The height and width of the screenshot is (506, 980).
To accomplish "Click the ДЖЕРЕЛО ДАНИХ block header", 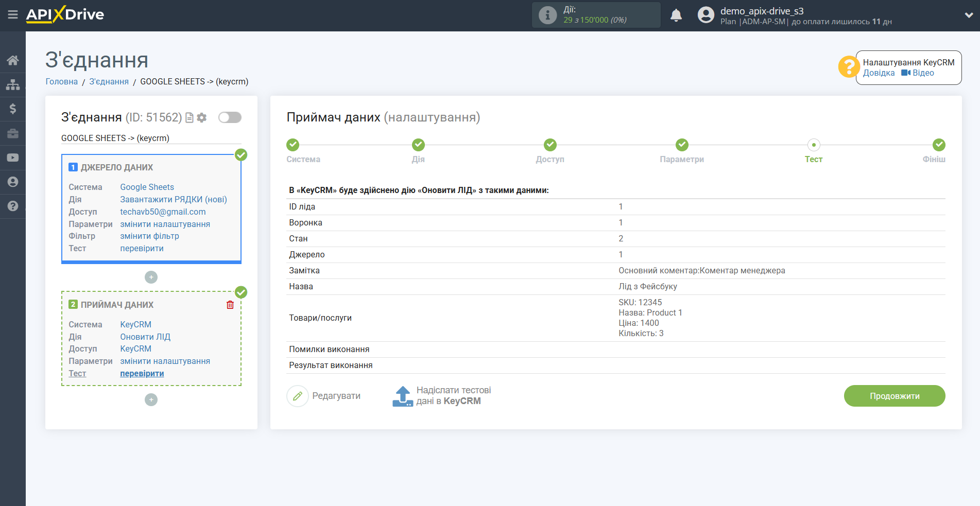I will point(117,168).
